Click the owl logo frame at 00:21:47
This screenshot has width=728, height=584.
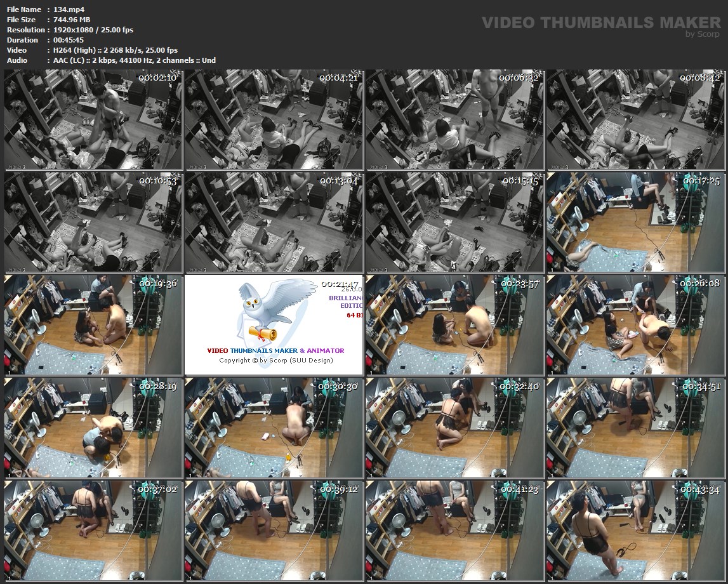(x=274, y=325)
